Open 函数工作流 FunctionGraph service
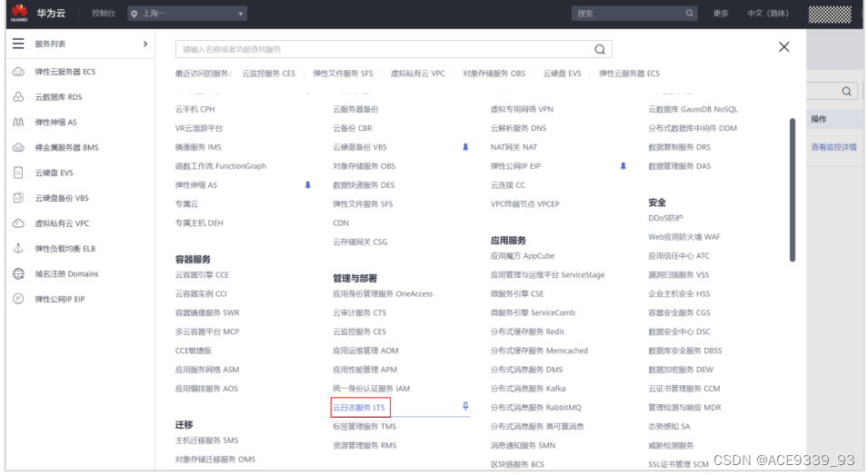868x475 pixels. (221, 166)
